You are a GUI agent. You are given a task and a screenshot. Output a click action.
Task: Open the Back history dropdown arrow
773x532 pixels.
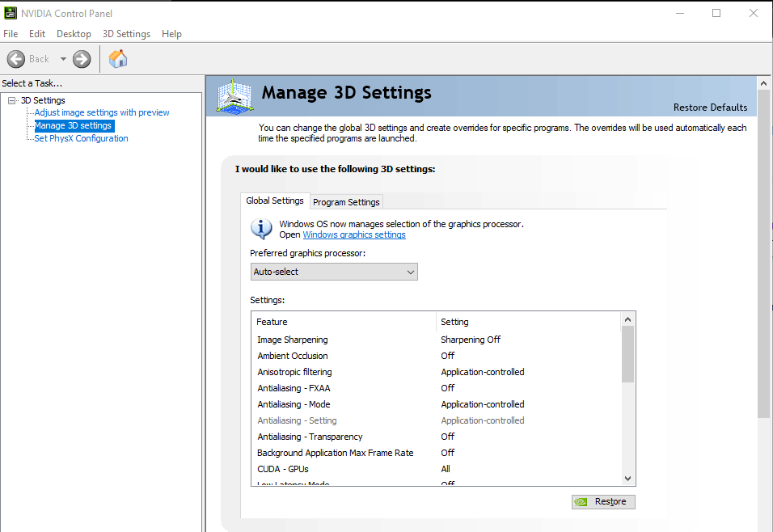[x=63, y=59]
